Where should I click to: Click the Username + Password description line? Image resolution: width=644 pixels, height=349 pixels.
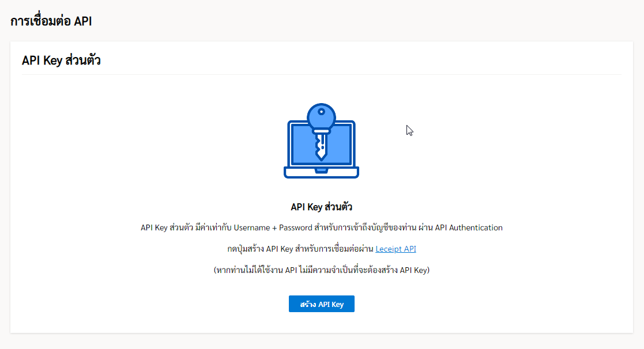(x=321, y=227)
